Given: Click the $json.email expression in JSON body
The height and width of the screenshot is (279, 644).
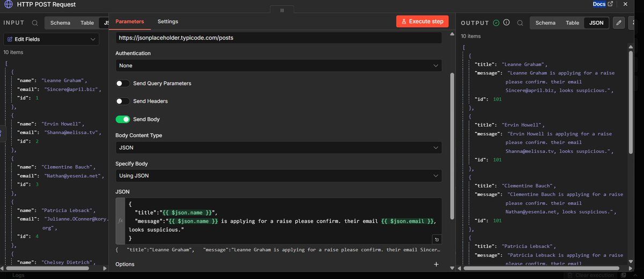Looking at the screenshot, I should (x=408, y=221).
